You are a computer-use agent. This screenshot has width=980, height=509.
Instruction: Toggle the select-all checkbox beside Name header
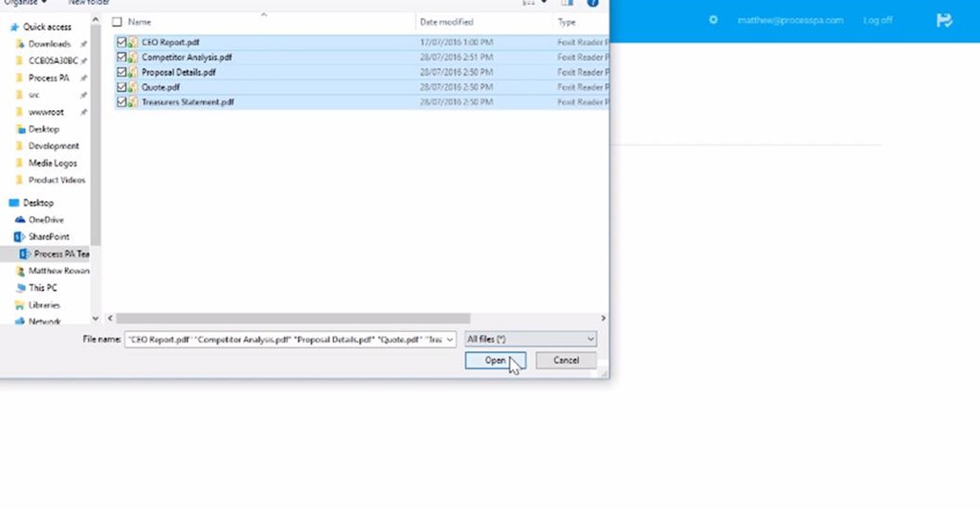pos(117,21)
